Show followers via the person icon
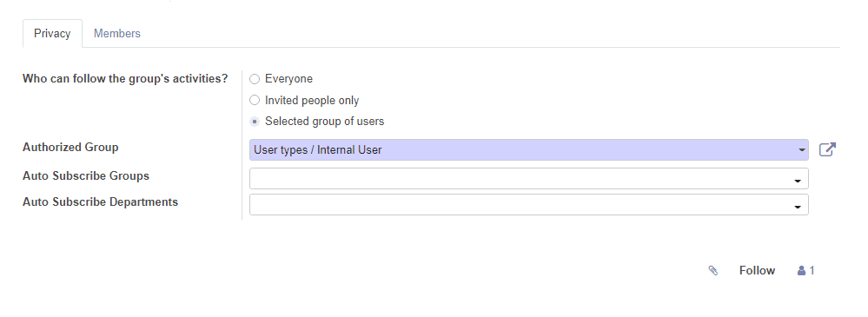This screenshot has height=317, width=868. click(x=801, y=270)
